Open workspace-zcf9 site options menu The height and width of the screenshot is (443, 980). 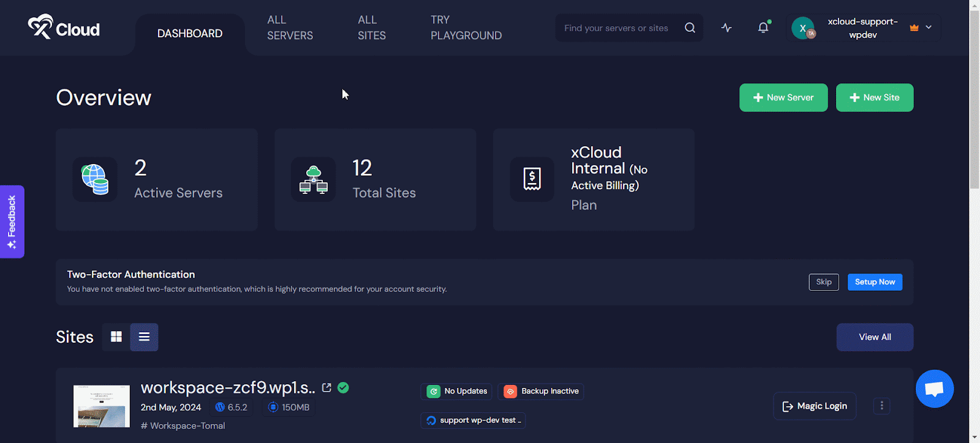click(x=881, y=406)
